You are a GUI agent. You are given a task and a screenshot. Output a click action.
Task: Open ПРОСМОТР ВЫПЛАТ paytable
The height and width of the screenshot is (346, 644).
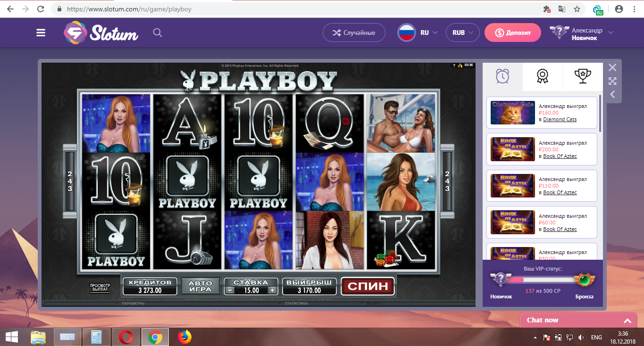click(x=100, y=288)
